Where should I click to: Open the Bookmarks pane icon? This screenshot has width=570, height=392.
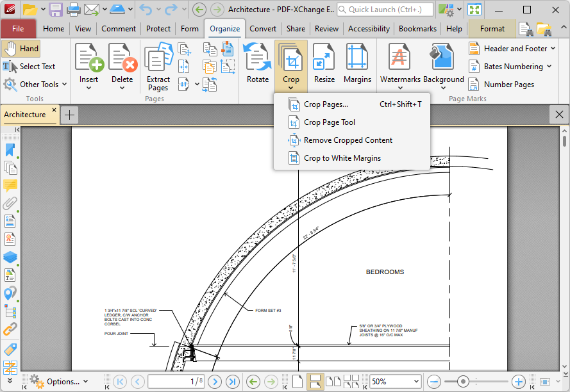pyautogui.click(x=10, y=151)
